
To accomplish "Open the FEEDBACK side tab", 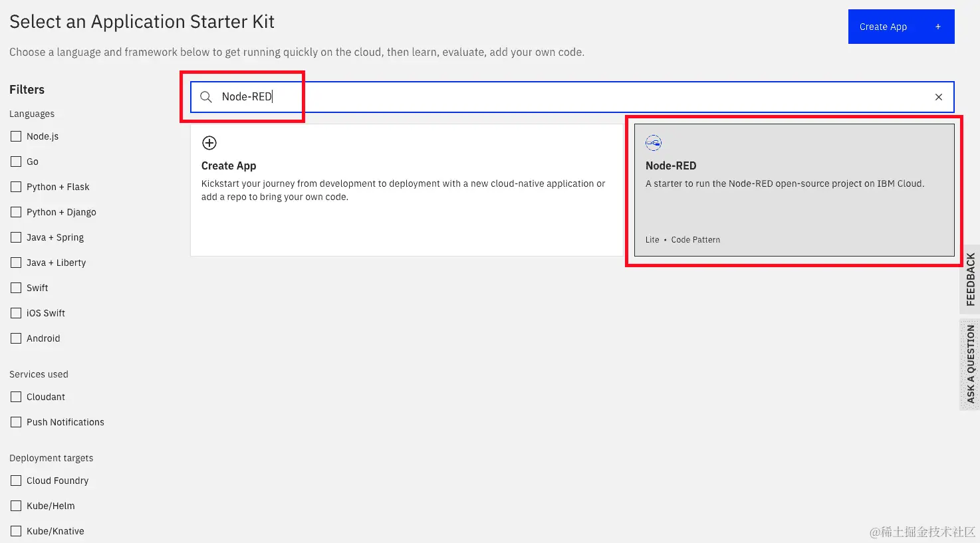I will [971, 279].
